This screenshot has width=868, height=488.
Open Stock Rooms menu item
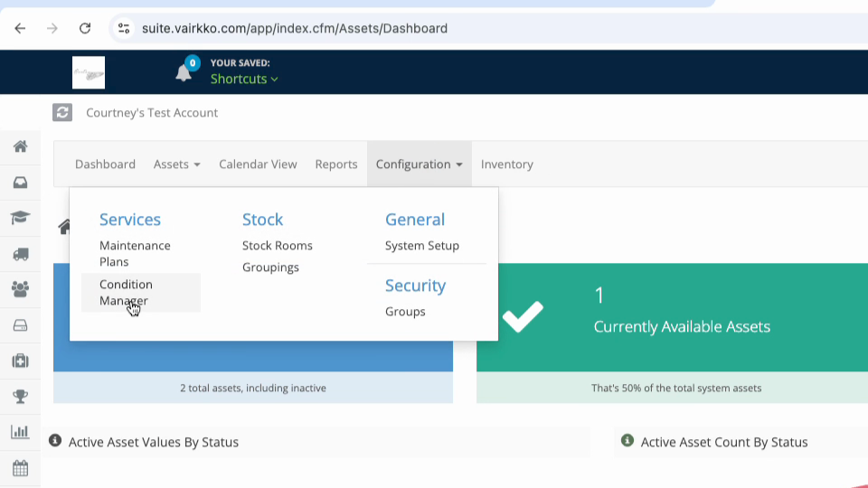(x=278, y=245)
